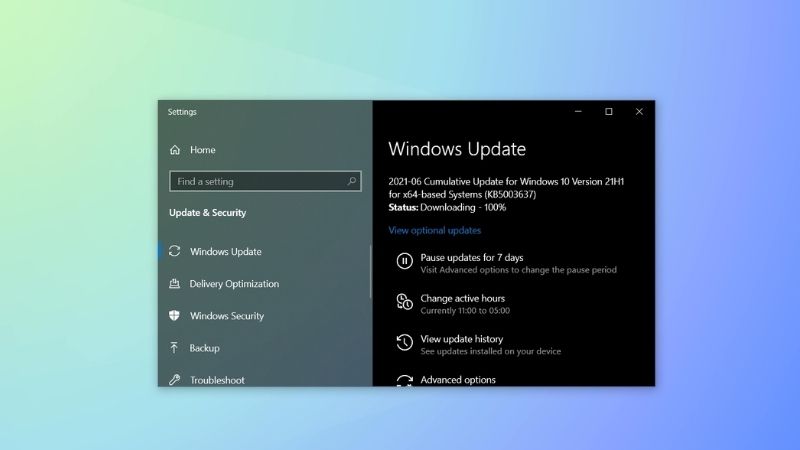This screenshot has width=800, height=450.
Task: Open the Backup section
Action: pyautogui.click(x=205, y=348)
